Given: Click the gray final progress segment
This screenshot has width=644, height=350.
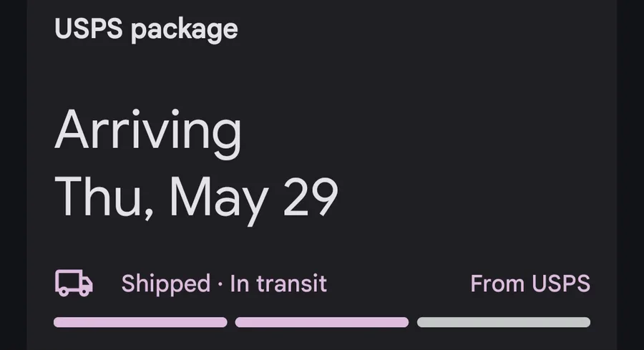Looking at the screenshot, I should [x=504, y=322].
